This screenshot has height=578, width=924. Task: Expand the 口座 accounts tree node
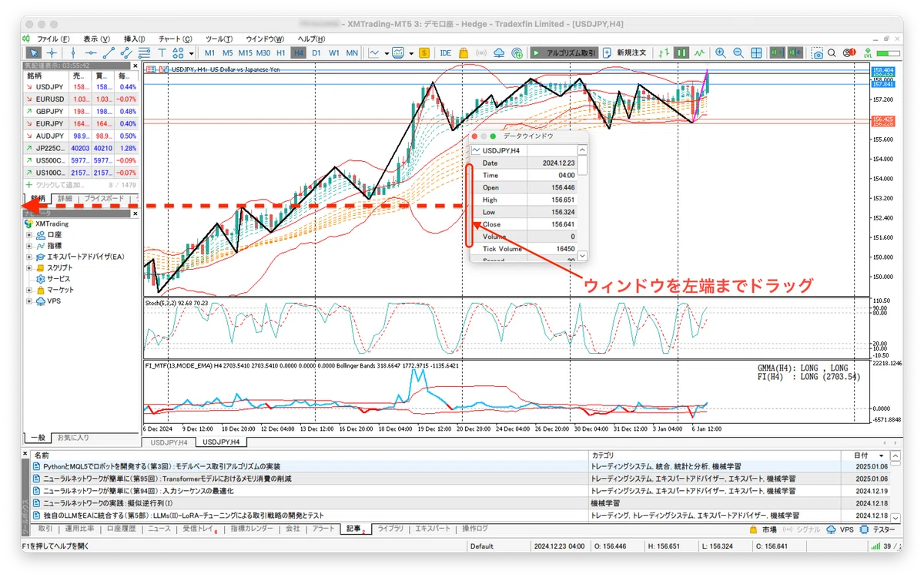(29, 235)
